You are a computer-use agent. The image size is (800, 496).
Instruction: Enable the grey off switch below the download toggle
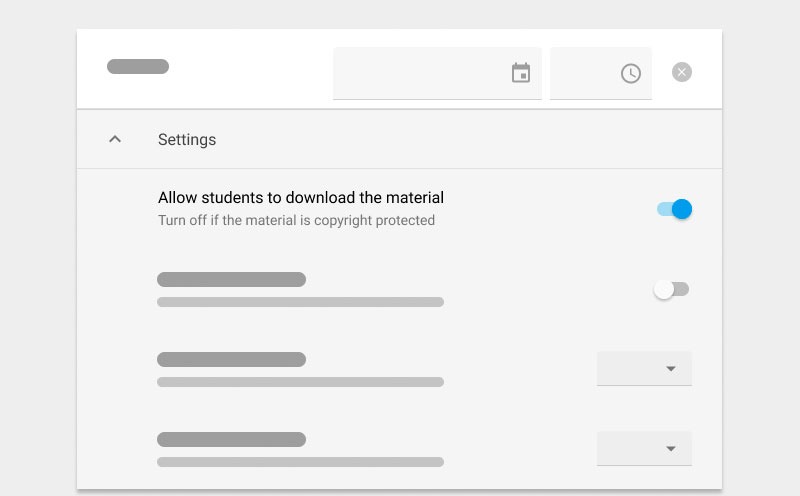[x=671, y=289]
